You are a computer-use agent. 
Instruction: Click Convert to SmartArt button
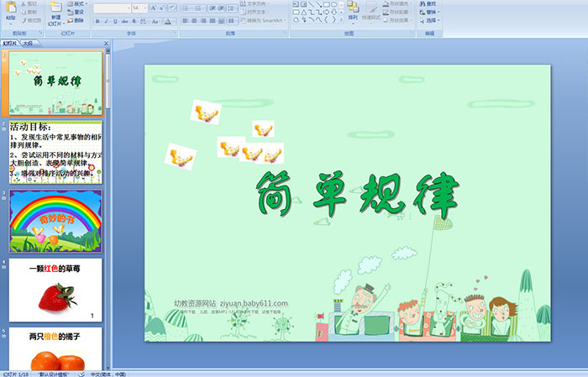263,21
